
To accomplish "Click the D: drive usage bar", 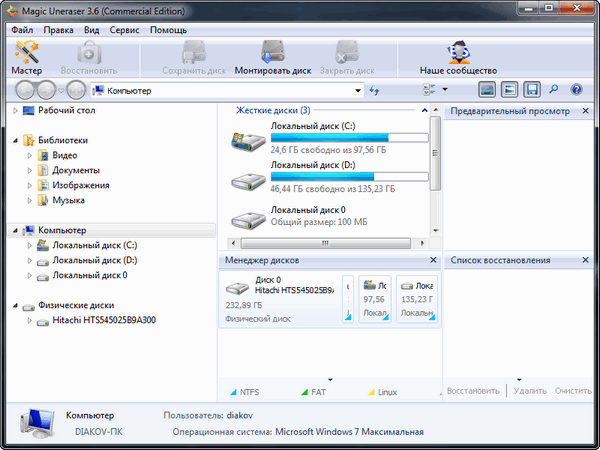I will [349, 177].
